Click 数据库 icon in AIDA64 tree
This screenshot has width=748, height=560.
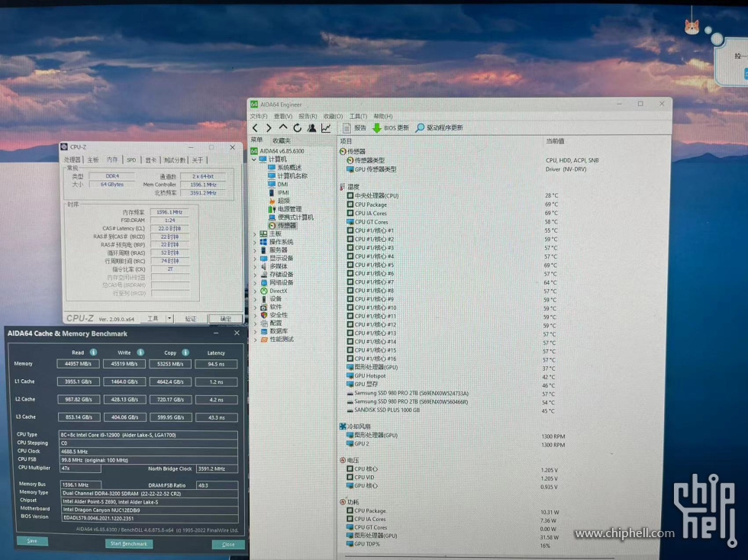tap(263, 331)
